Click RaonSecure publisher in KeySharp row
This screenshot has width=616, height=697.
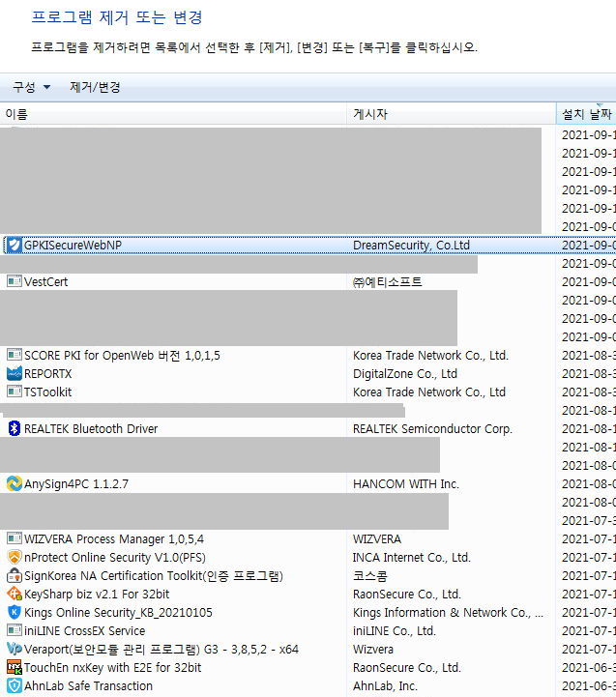(x=406, y=595)
